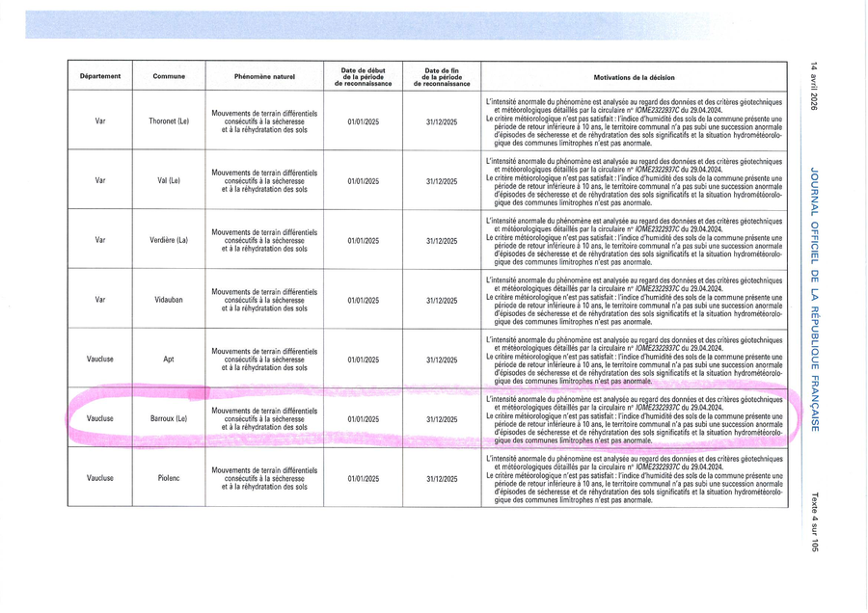The image size is (868, 613).
Task: Select the Val (Le) commune cell
Action: (169, 181)
